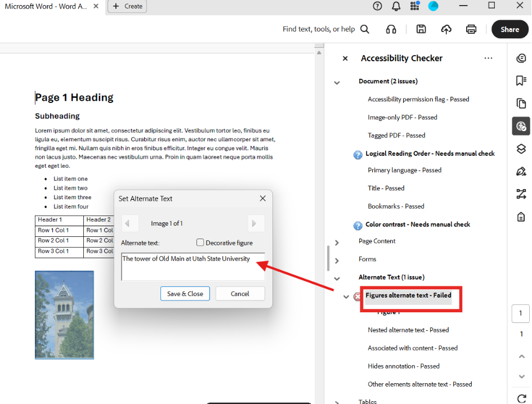Image resolution: width=532 pixels, height=404 pixels.
Task: Select the accessibility checker sidebar icon
Action: click(521, 126)
